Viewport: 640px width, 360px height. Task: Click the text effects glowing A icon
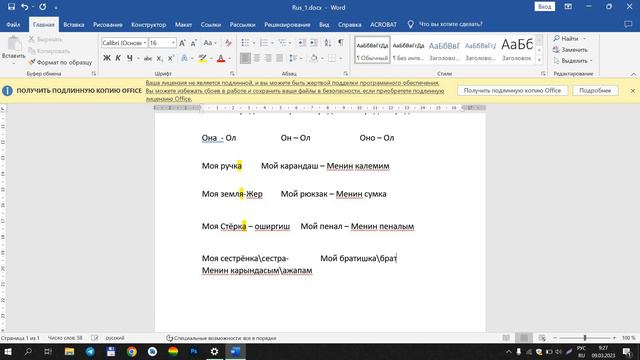pos(184,58)
